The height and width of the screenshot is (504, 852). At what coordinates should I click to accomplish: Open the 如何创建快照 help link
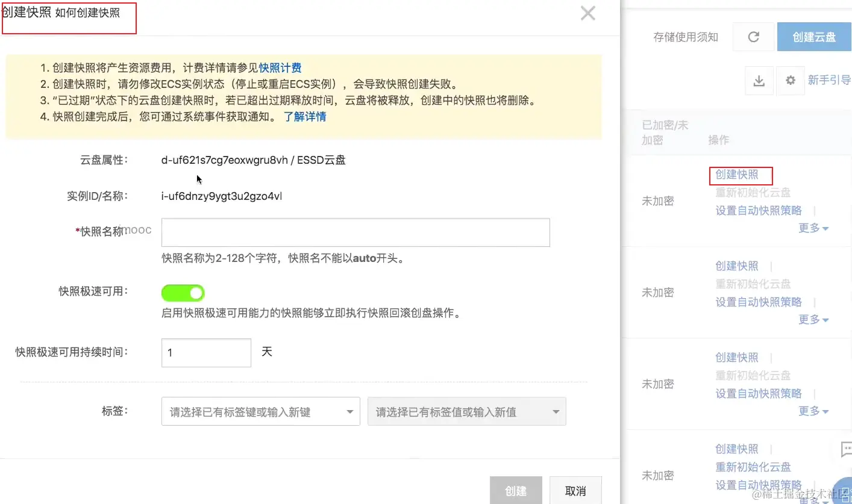[x=87, y=13]
